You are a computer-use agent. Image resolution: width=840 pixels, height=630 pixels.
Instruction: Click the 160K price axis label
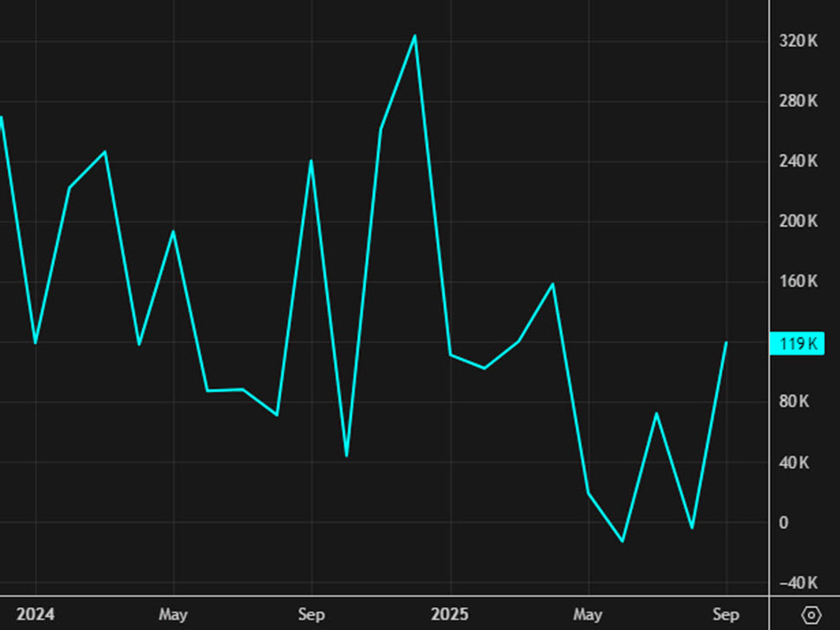click(797, 282)
